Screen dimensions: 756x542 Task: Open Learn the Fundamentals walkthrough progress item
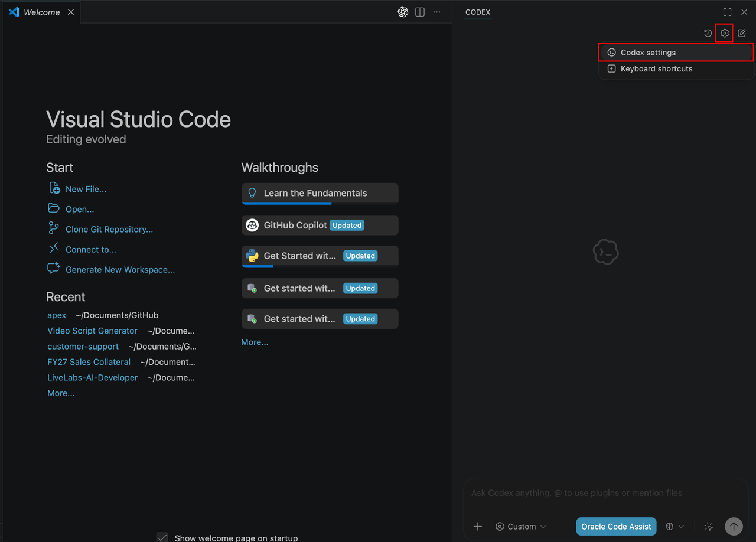tap(320, 194)
